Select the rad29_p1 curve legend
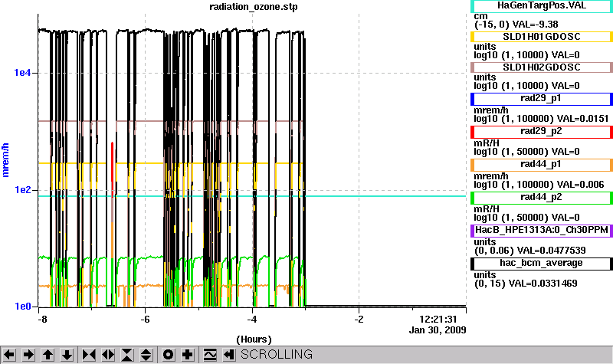Image resolution: width=613 pixels, height=364 pixels. [542, 99]
